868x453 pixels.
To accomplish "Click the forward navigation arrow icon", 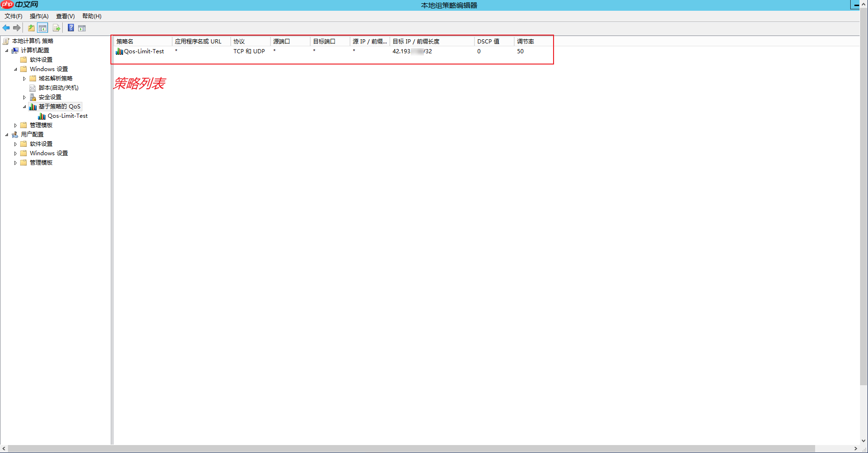I will coord(18,28).
